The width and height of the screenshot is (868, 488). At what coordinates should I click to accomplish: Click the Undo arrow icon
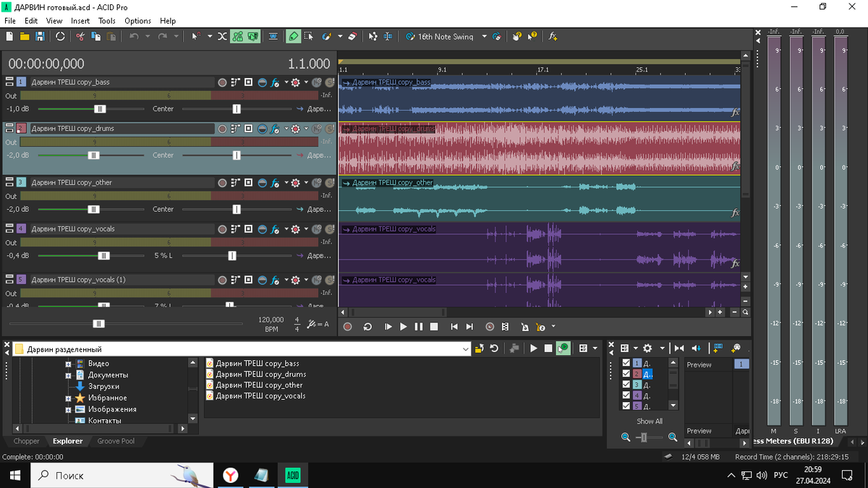pyautogui.click(x=134, y=36)
